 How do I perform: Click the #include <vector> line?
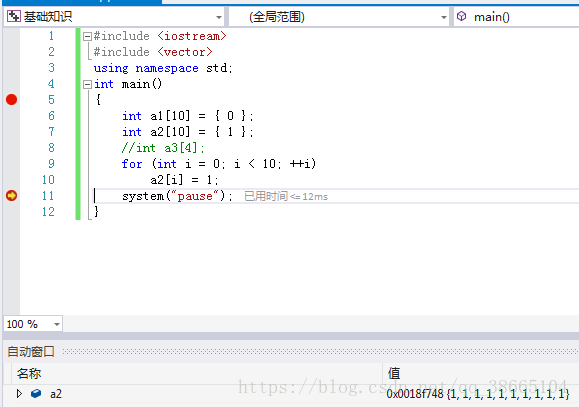click(x=153, y=52)
